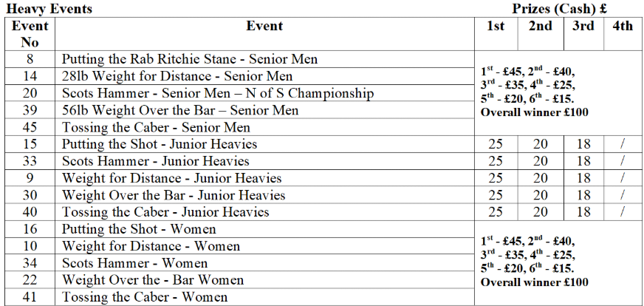Select 'Scots Hammer - Senior Men – N of S Championship'
644x306 pixels.
(x=218, y=93)
